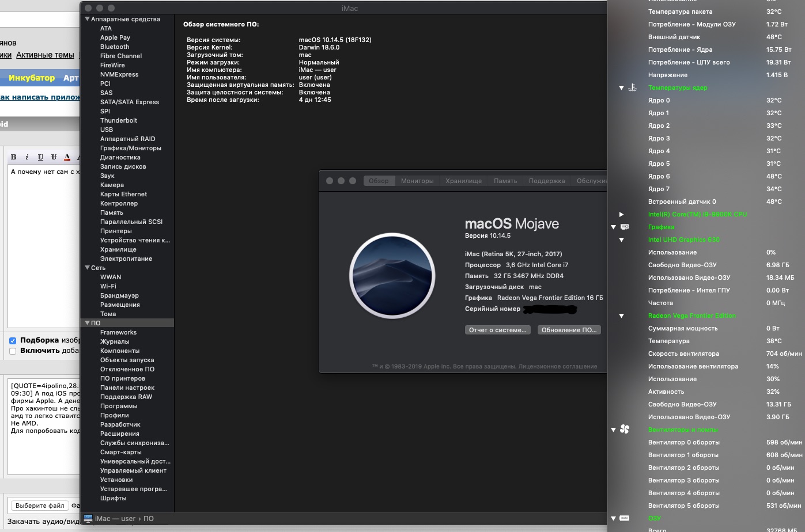The image size is (805, 532).
Task: Click the RAM module icon next to ОЗУ
Action: pos(625,518)
